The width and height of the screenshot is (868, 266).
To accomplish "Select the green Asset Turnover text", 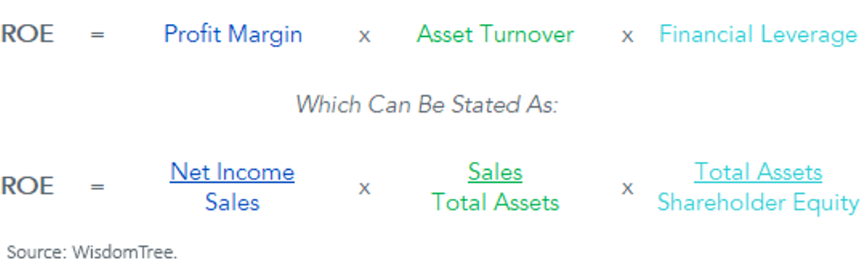I will tap(495, 35).
